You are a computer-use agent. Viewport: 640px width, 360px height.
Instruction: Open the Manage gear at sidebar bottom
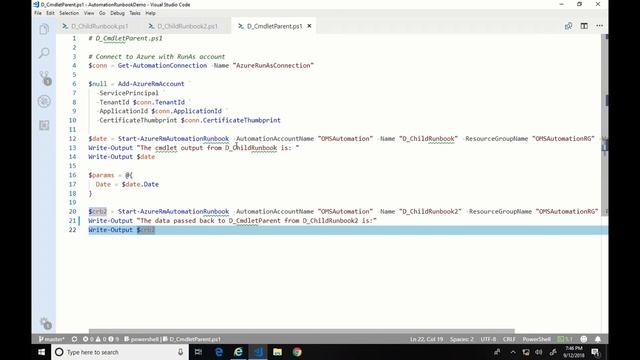coord(45,323)
